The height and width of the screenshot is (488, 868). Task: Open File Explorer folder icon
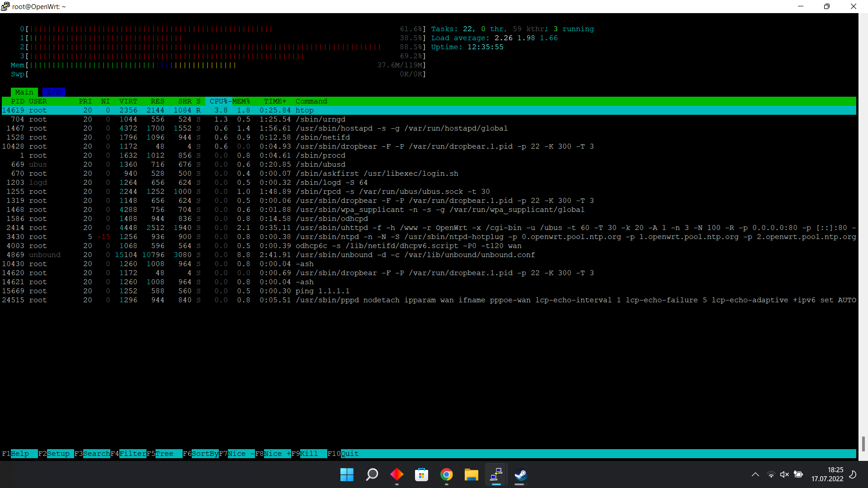(471, 475)
